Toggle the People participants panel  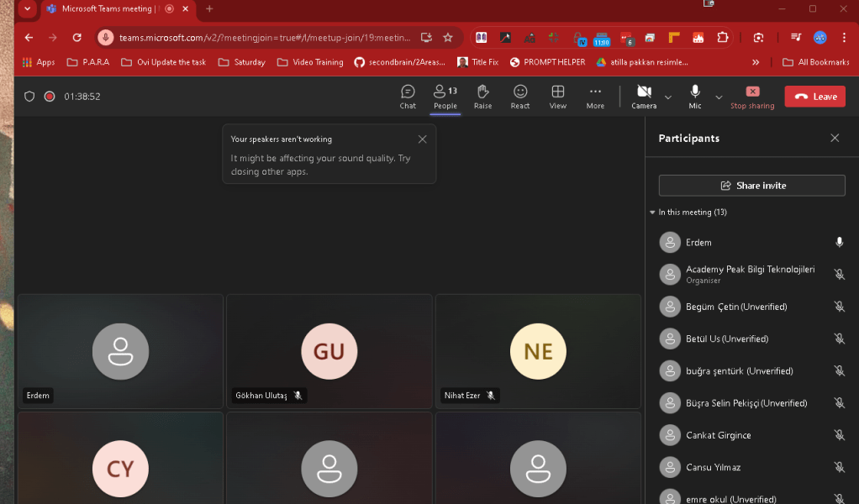pos(445,97)
